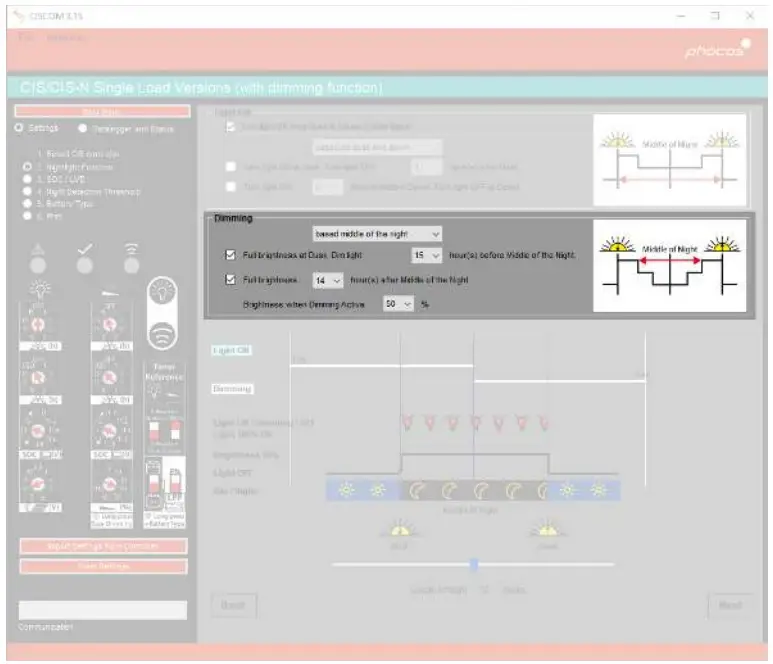The width and height of the screenshot is (773, 664).
Task: Click the Back button
Action: pyautogui.click(x=234, y=605)
